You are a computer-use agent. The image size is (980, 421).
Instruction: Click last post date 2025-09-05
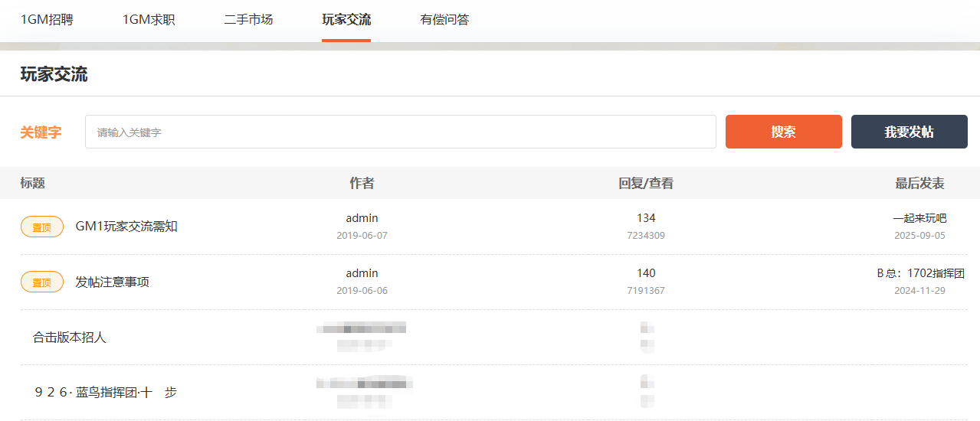pyautogui.click(x=920, y=236)
